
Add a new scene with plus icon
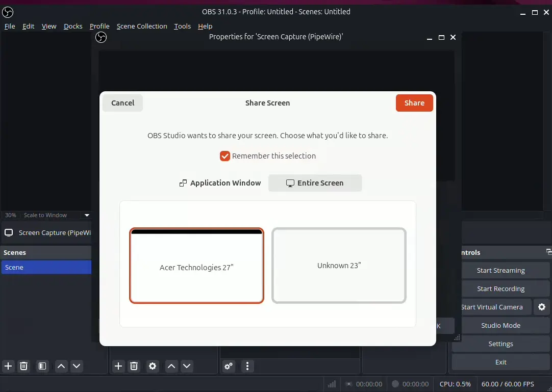click(x=8, y=366)
